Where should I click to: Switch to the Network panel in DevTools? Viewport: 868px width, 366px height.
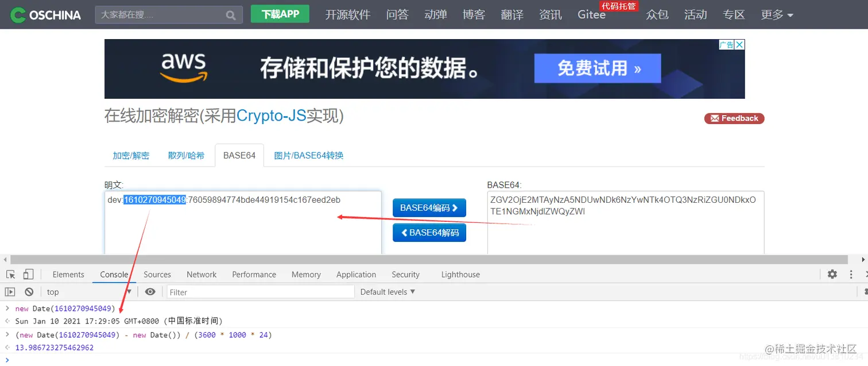[x=201, y=274]
